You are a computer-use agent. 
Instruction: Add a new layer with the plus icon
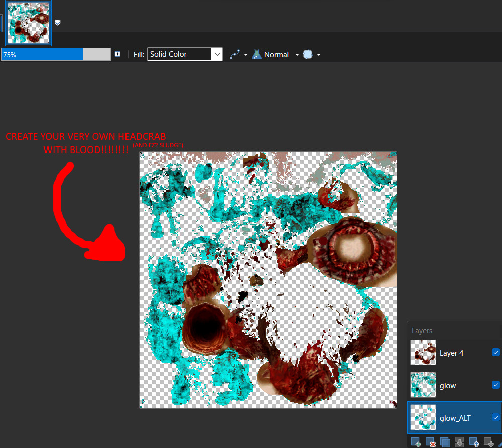click(415, 441)
